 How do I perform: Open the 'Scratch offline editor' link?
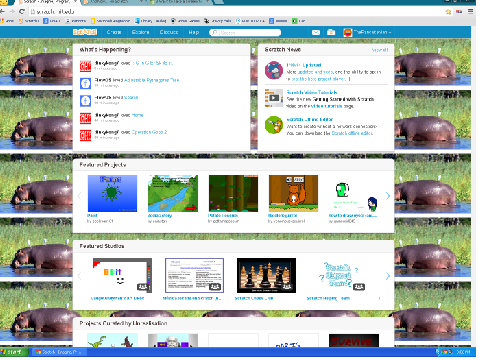click(352, 133)
